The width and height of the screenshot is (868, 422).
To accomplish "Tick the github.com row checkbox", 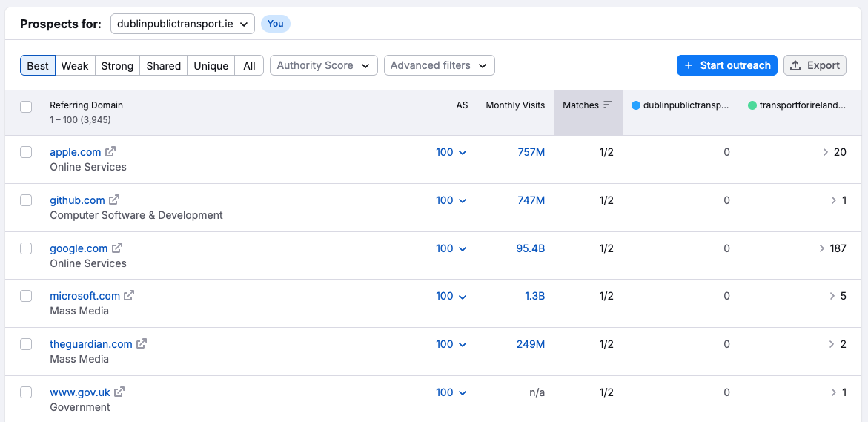I will [26, 200].
